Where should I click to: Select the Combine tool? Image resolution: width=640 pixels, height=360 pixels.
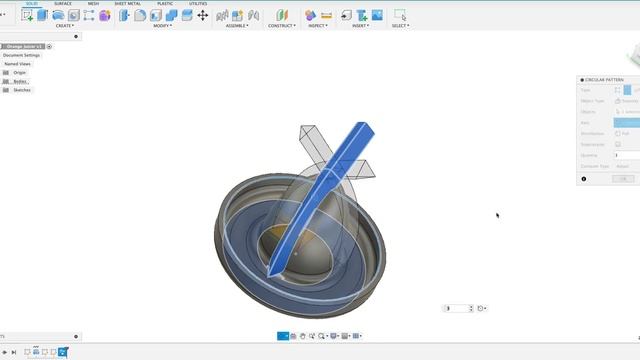tap(171, 16)
